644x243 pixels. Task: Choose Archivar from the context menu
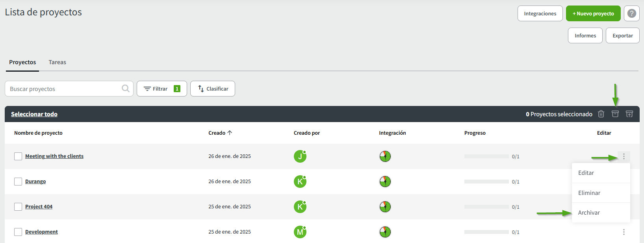(589, 213)
